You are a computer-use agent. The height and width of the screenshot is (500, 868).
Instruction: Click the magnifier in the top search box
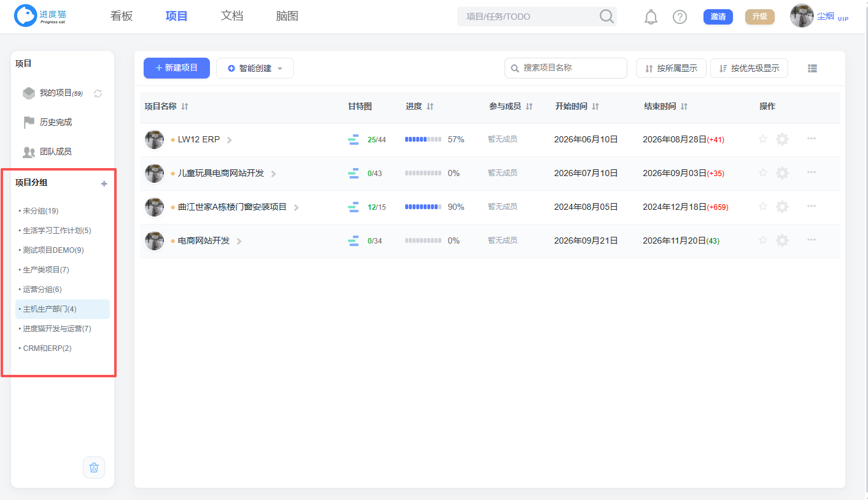(606, 17)
